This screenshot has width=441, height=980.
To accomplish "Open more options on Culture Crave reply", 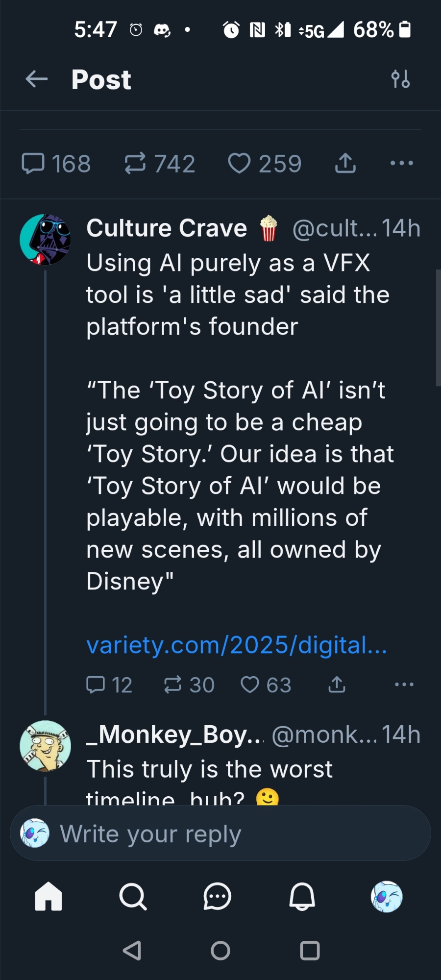I will 404,685.
